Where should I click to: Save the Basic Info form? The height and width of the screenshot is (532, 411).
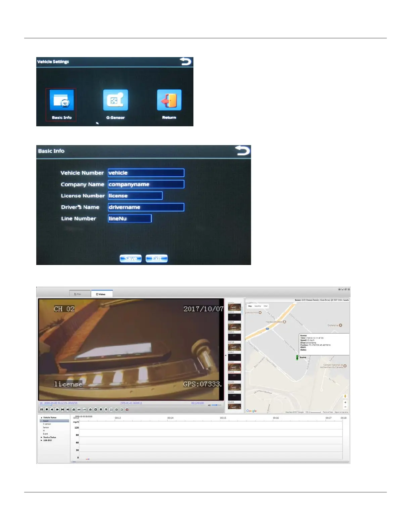coord(131,258)
